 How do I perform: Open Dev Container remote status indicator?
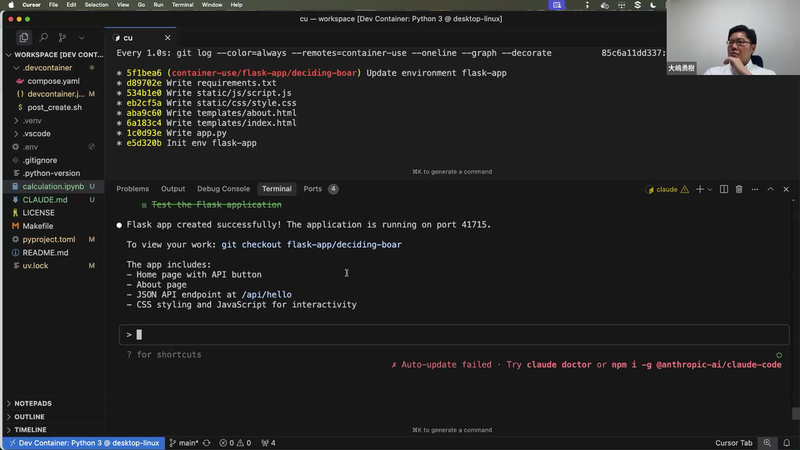84,443
